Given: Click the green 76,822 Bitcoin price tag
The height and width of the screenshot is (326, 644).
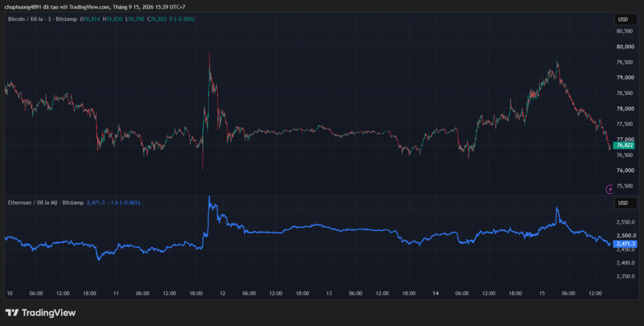Looking at the screenshot, I should tap(625, 145).
